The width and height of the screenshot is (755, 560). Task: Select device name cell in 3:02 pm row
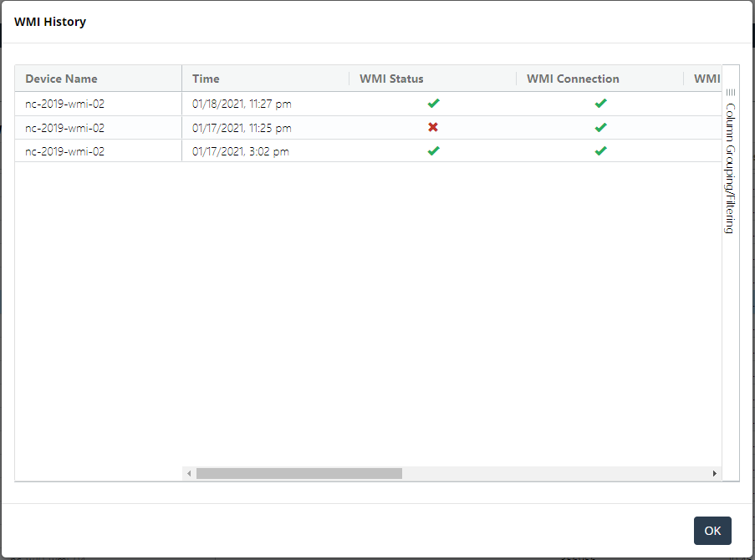point(65,151)
